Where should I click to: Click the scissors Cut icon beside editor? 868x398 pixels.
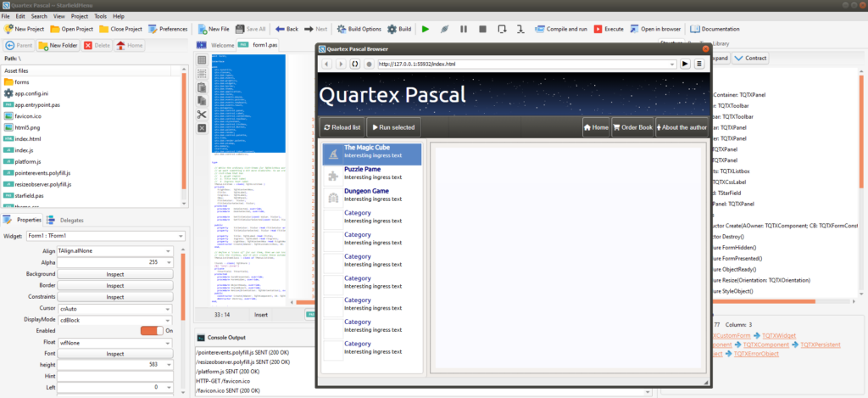tap(202, 115)
